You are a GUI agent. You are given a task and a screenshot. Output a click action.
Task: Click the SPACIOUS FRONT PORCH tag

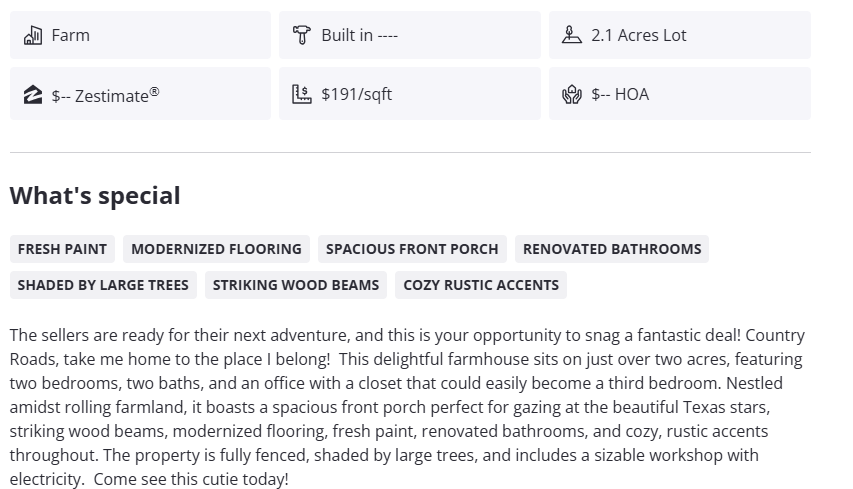click(x=412, y=249)
